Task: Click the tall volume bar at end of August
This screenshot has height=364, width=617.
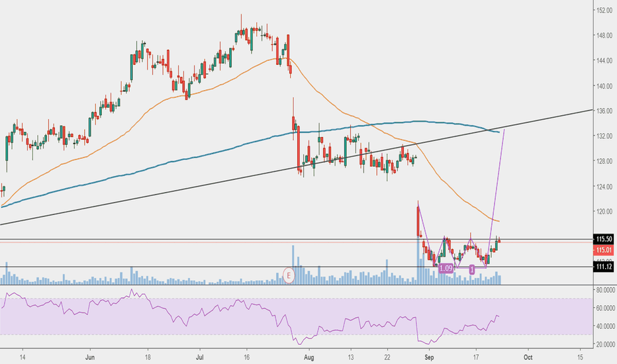Action: point(418,261)
